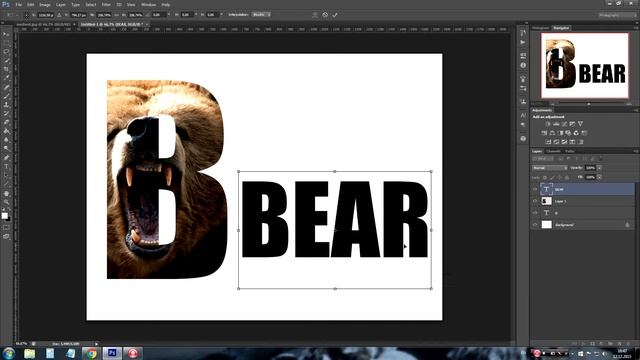This screenshot has width=640, height=360.
Task: Toggle lock all for layer
Action: point(567,177)
